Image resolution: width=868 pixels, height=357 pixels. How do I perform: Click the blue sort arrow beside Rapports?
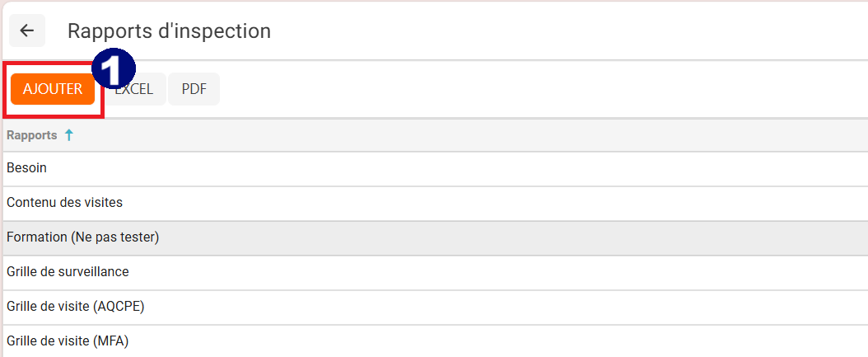coord(68,135)
